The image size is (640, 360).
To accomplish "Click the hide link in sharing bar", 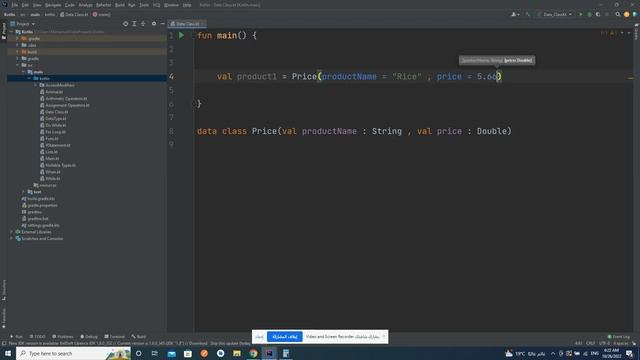I will point(260,337).
